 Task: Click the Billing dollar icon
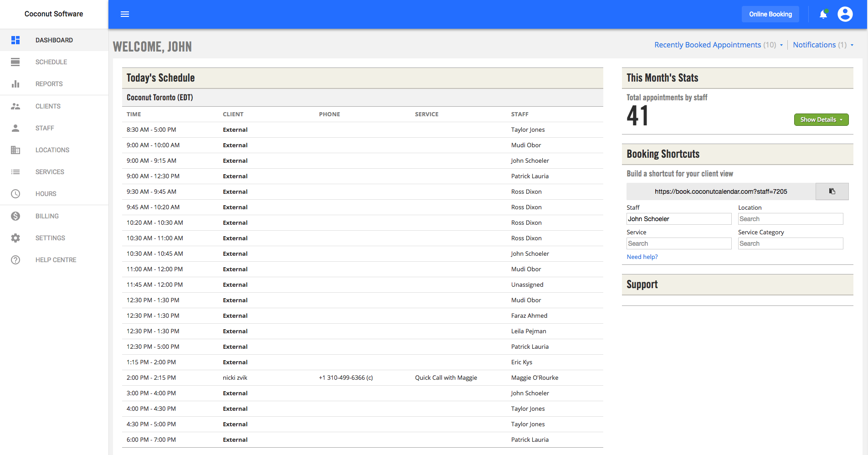click(x=15, y=216)
